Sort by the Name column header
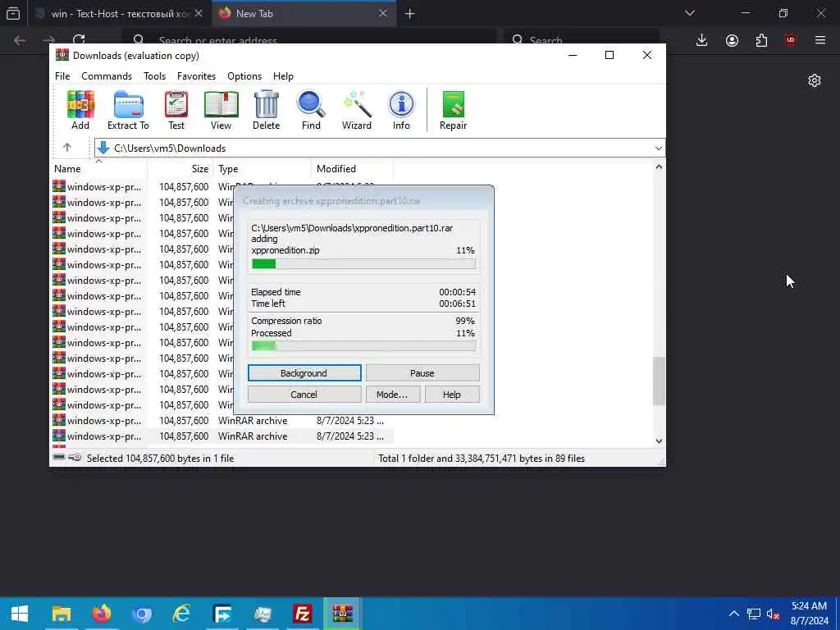 pos(98,169)
